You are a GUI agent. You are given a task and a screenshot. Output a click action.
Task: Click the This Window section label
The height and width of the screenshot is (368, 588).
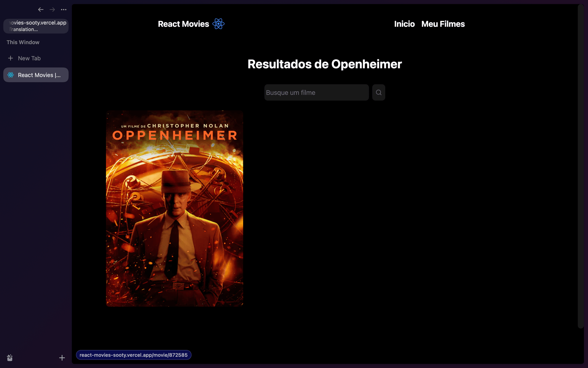23,42
